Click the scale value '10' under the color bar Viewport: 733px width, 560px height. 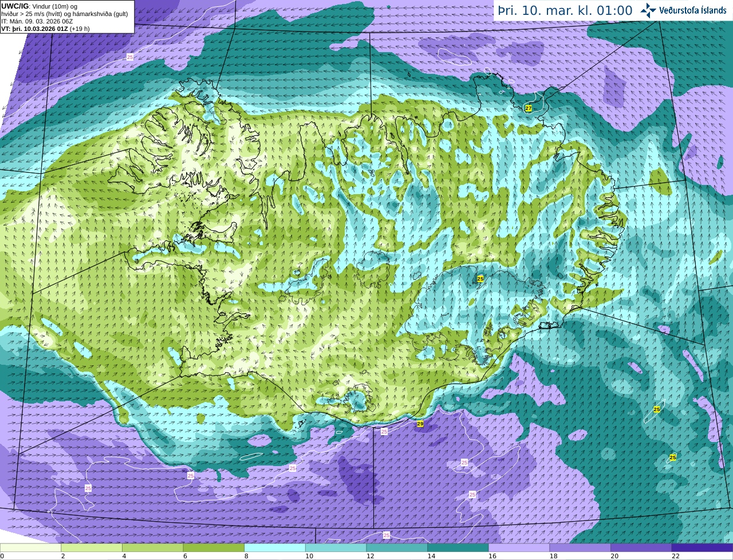coord(309,556)
